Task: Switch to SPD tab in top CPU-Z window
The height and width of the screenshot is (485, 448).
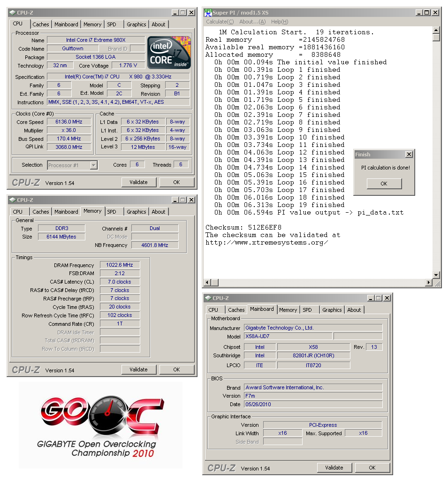Action: pos(112,24)
